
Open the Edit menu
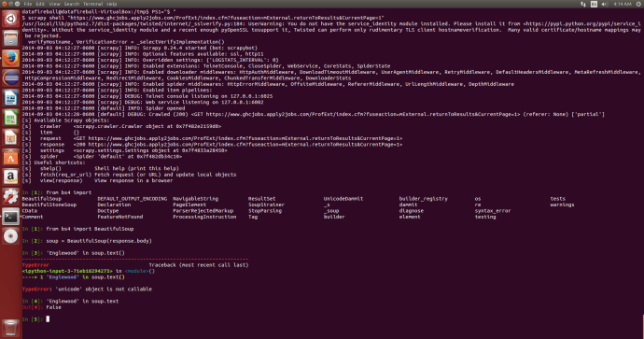click(40, 4)
